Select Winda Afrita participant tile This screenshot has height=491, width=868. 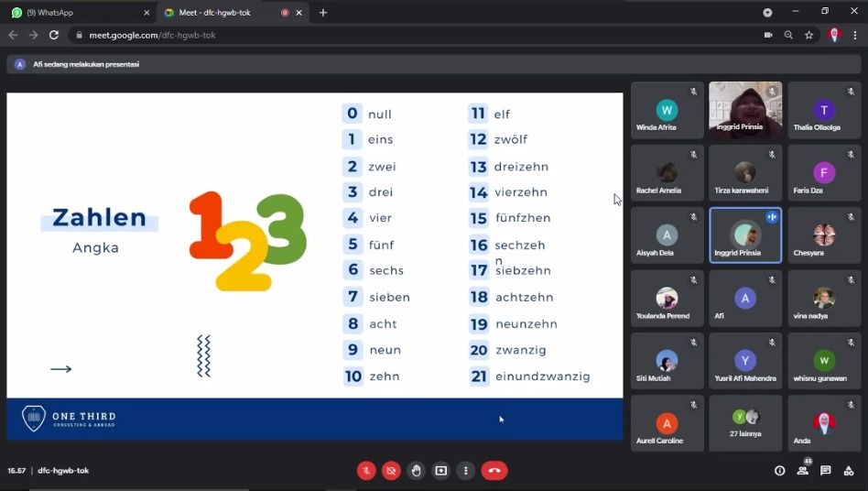click(667, 110)
